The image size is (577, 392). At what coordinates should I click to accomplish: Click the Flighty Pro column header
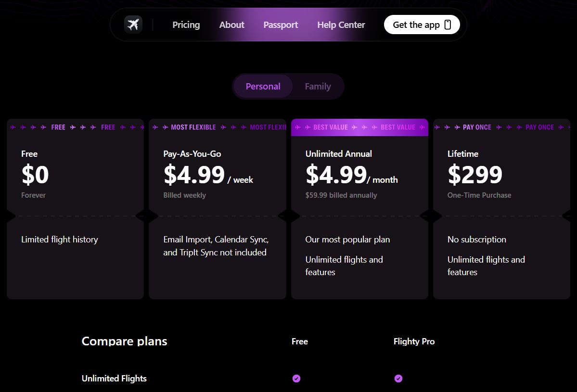click(414, 341)
